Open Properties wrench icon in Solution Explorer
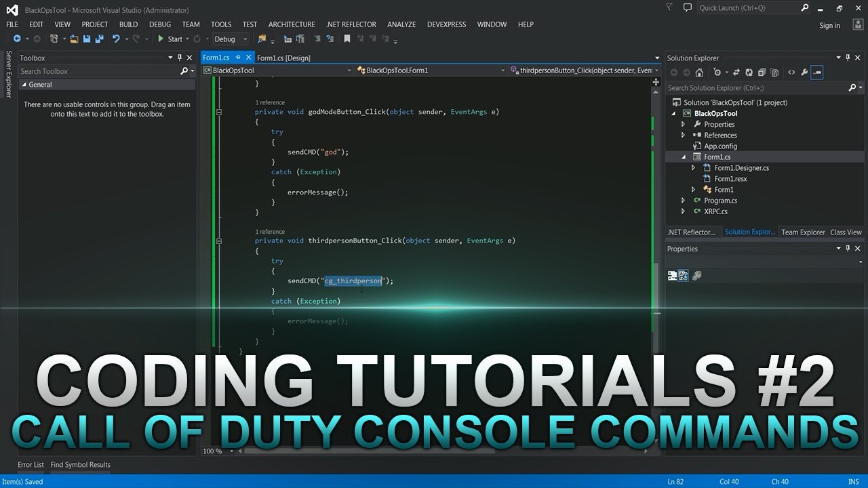868x488 pixels. [x=804, y=73]
